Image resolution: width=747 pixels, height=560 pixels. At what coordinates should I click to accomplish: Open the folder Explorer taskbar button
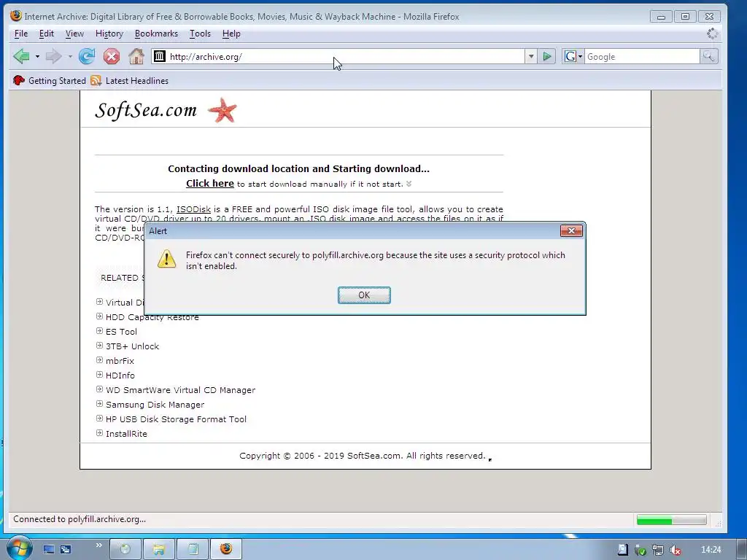159,549
